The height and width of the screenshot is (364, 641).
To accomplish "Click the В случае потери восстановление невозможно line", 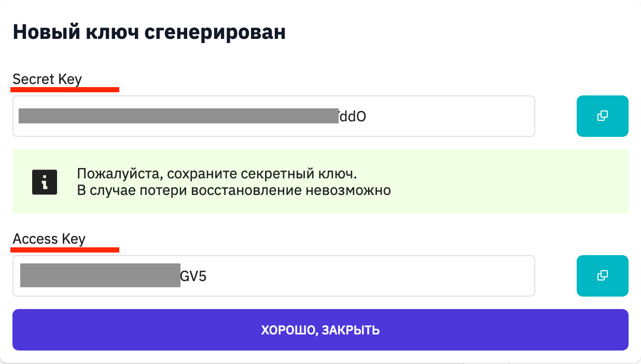I will click(234, 190).
